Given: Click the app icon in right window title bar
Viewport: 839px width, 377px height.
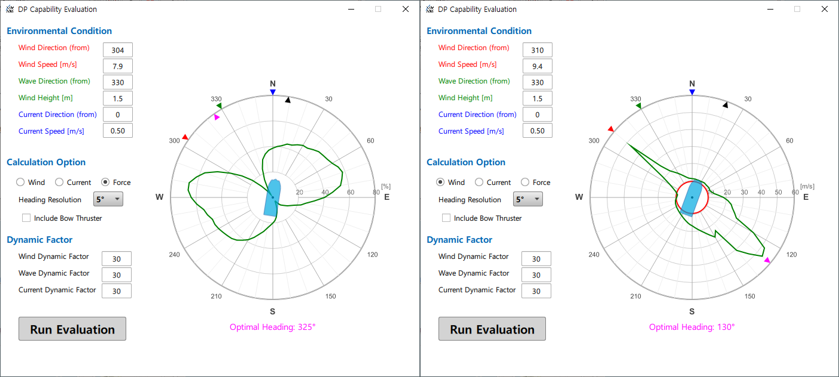Looking at the screenshot, I should coord(430,9).
